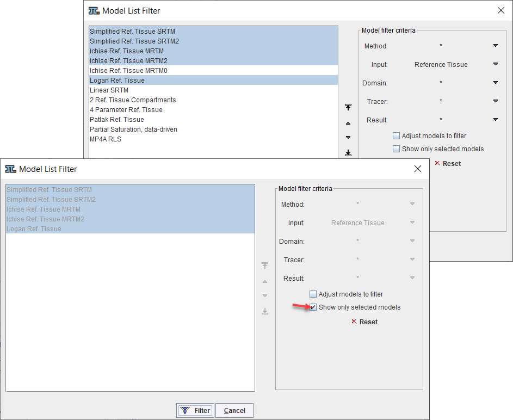Expand the Tracer dropdown in front window
This screenshot has height=420, width=513.
point(412,260)
